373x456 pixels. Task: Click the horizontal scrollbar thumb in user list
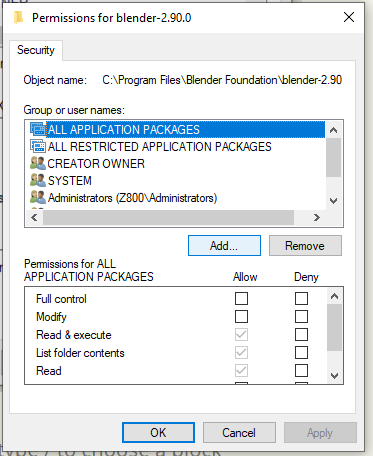(x=168, y=218)
